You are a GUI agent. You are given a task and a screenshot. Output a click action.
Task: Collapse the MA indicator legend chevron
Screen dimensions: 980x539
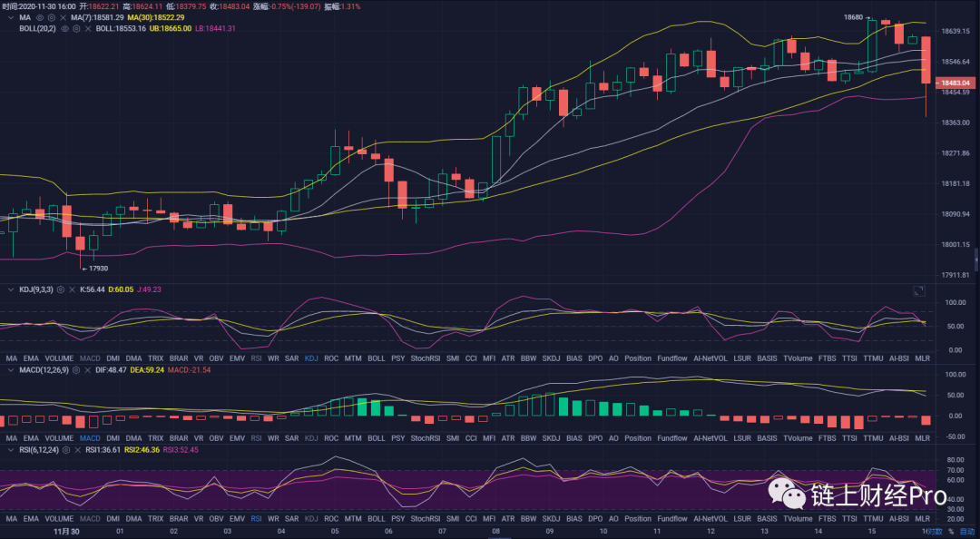[x=9, y=17]
